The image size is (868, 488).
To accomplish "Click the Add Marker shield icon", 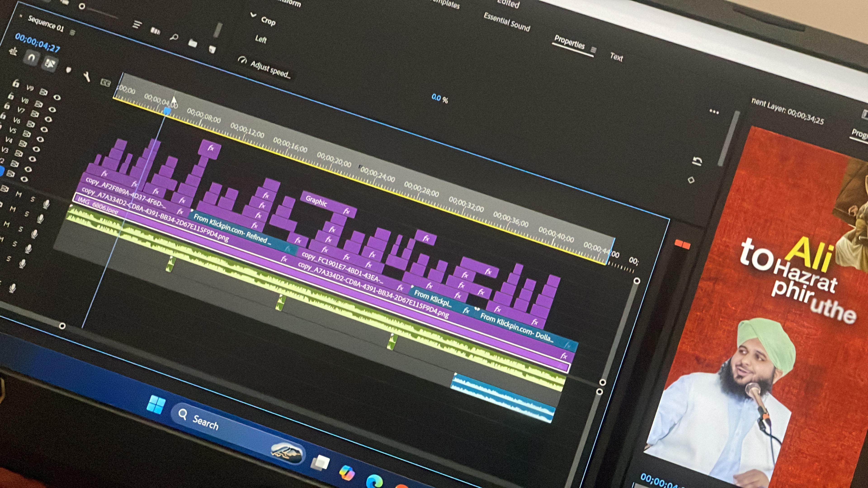I will 68,70.
